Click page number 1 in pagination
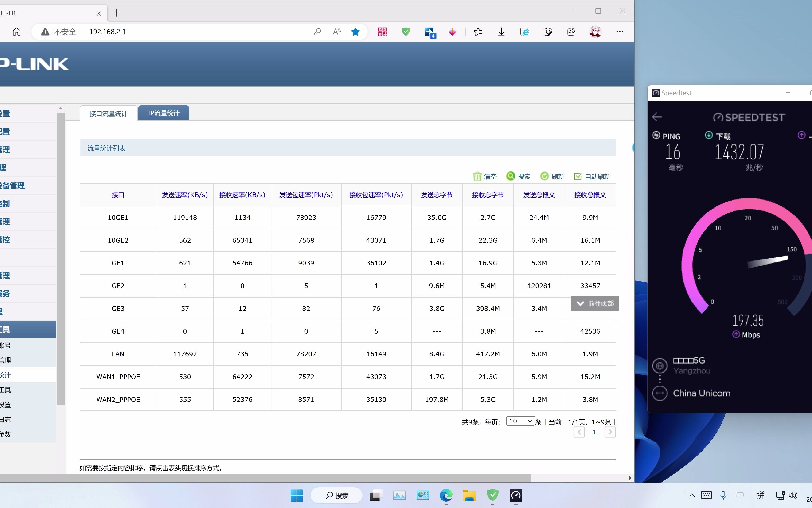This screenshot has height=508, width=812. (x=595, y=432)
